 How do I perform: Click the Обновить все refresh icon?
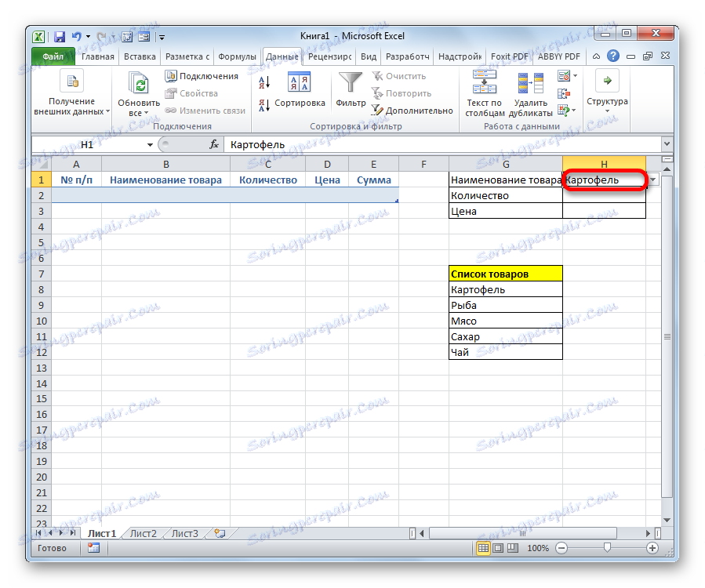139,83
